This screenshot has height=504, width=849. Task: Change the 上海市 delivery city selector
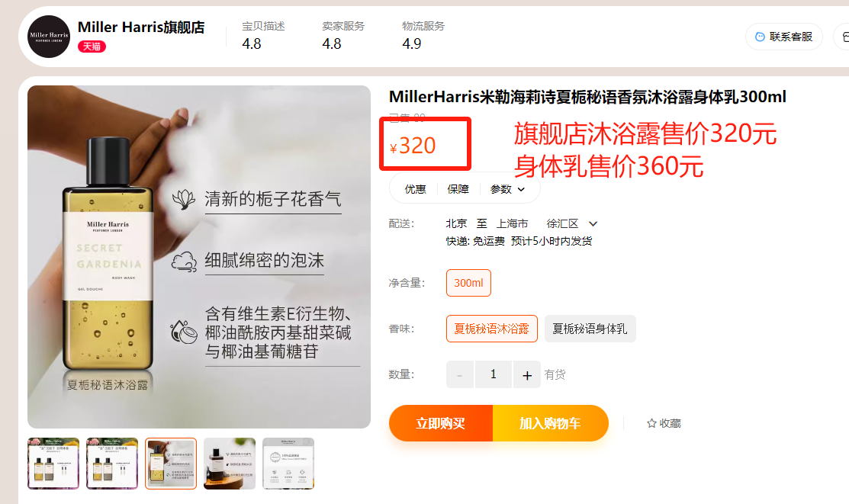pyautogui.click(x=512, y=223)
